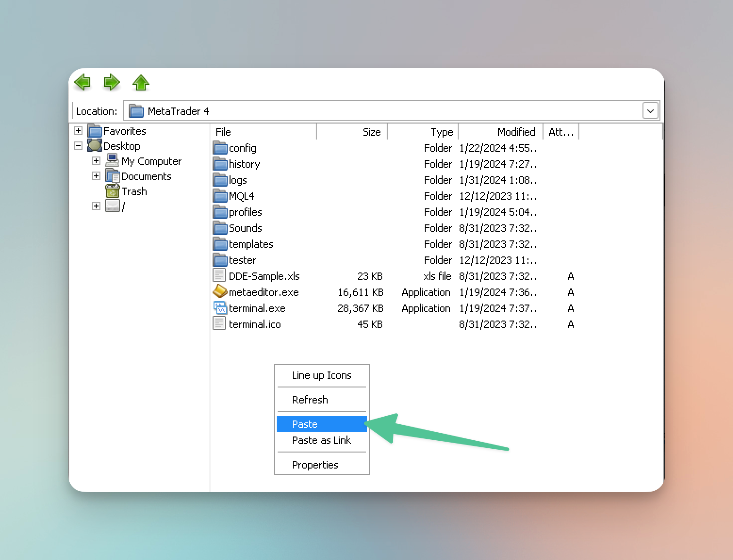
Task: Select the DDE-Sample.xls file name
Action: (x=264, y=276)
